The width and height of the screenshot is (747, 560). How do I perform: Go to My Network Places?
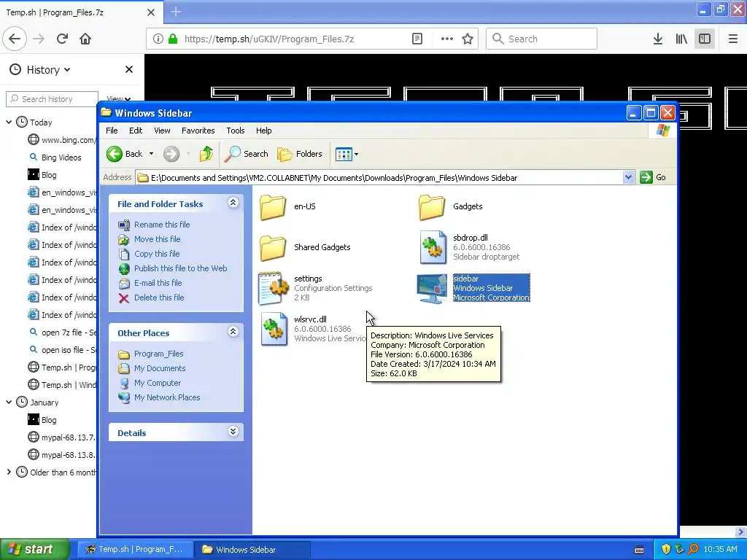click(167, 397)
